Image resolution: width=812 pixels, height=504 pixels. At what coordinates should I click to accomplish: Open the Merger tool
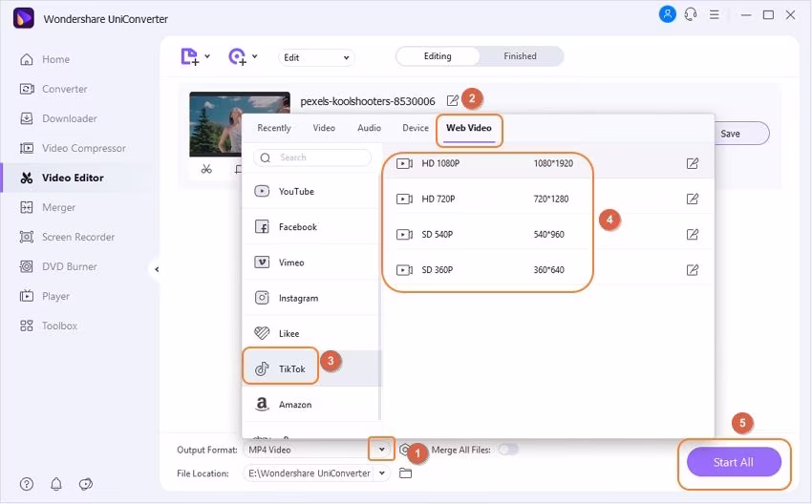[x=47, y=207]
